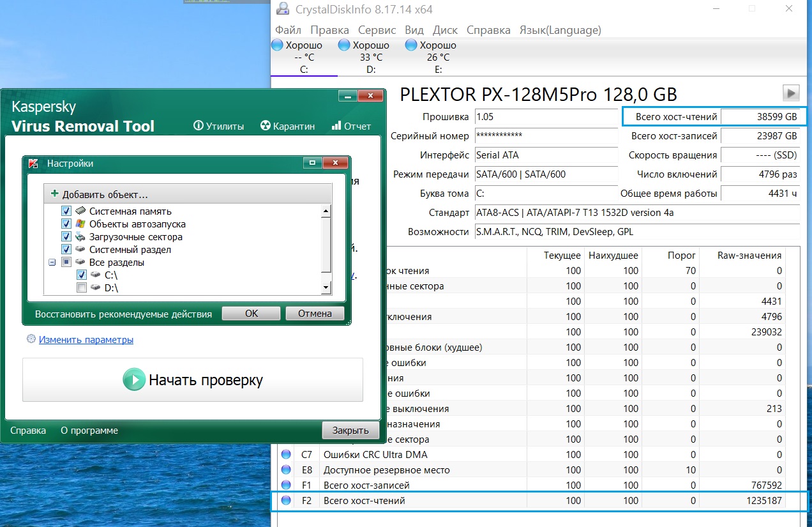
Task: Click the next-disk arrow beside PLEXTOR title
Action: (x=792, y=93)
